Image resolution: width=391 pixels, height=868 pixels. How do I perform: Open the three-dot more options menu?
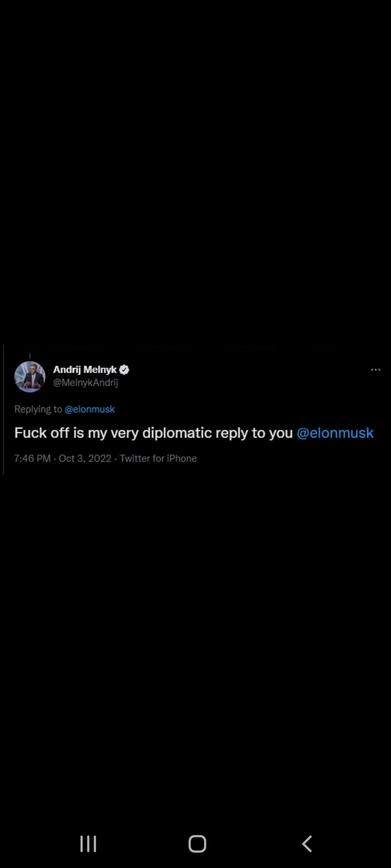[375, 369]
